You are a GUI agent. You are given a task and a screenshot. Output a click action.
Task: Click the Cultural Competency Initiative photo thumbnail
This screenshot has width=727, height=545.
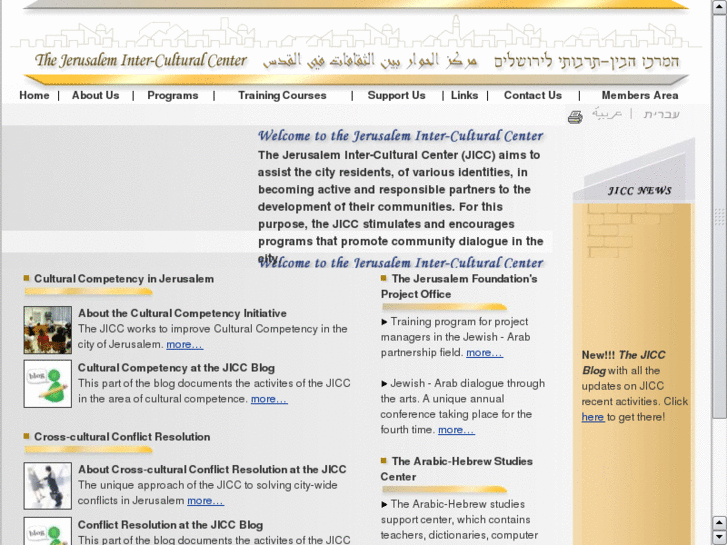click(x=48, y=330)
